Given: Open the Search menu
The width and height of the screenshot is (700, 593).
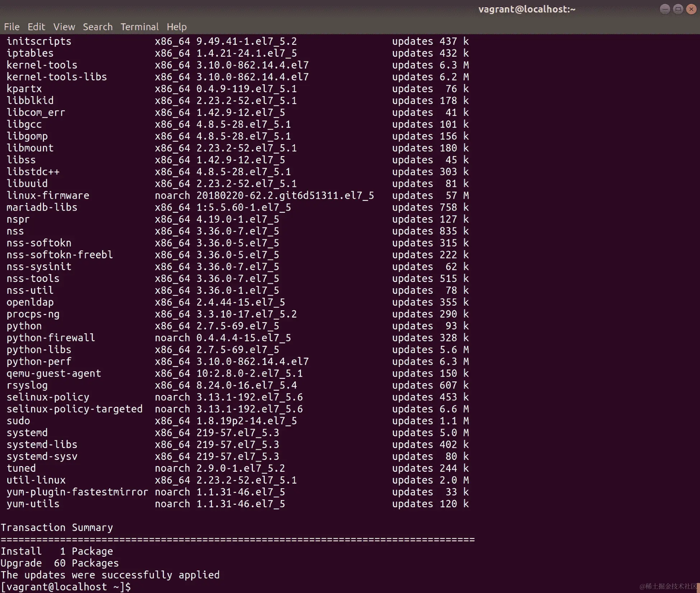Looking at the screenshot, I should (98, 27).
